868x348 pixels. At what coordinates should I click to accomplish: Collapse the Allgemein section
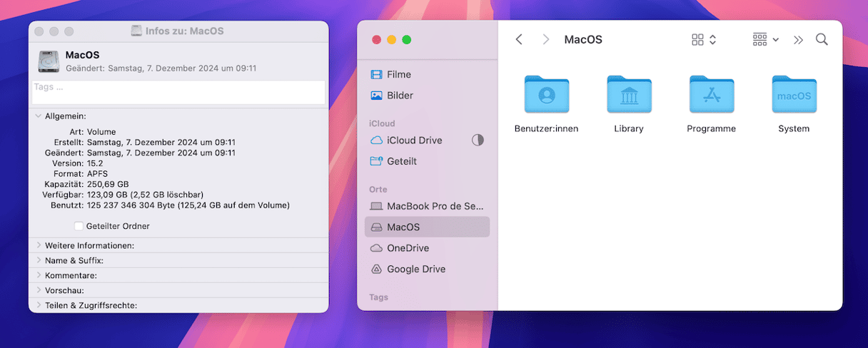(x=38, y=116)
